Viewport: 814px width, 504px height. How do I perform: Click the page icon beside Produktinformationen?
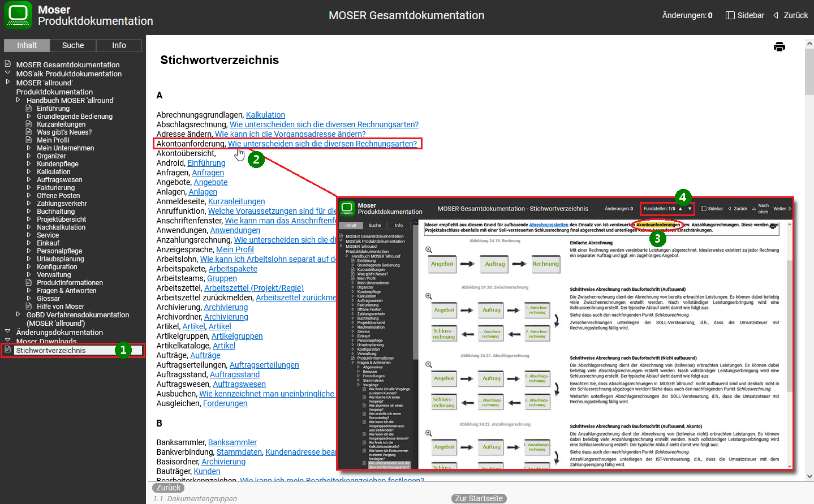tap(29, 282)
